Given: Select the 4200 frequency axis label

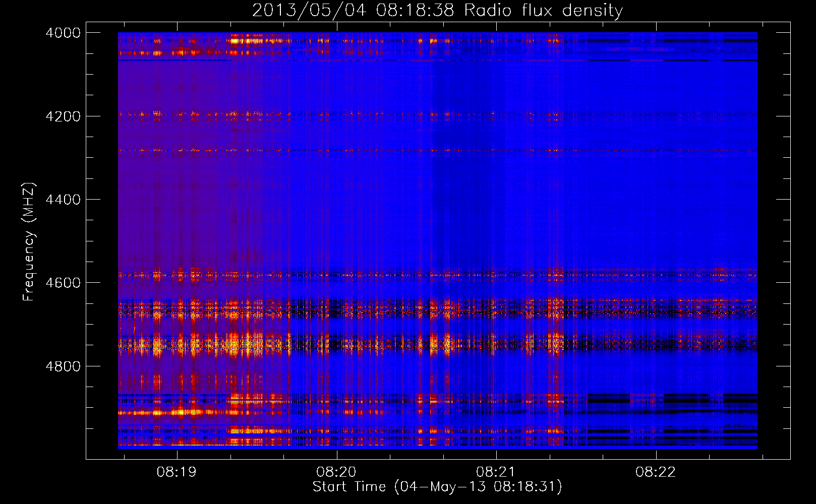Looking at the screenshot, I should click(x=63, y=116).
